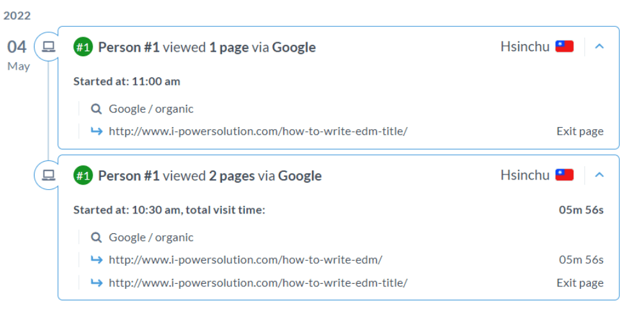
Task: Collapse the first visit card with chevron
Action: click(599, 47)
